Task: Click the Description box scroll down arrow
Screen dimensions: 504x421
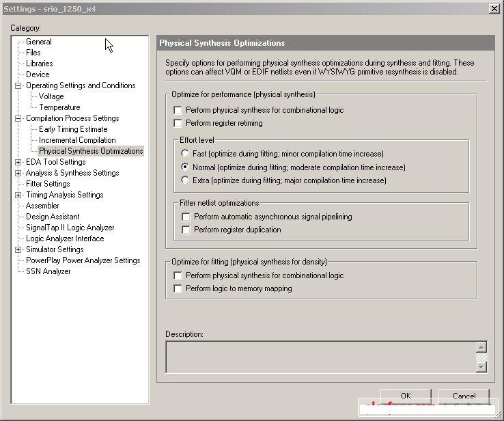Action: tap(481, 366)
